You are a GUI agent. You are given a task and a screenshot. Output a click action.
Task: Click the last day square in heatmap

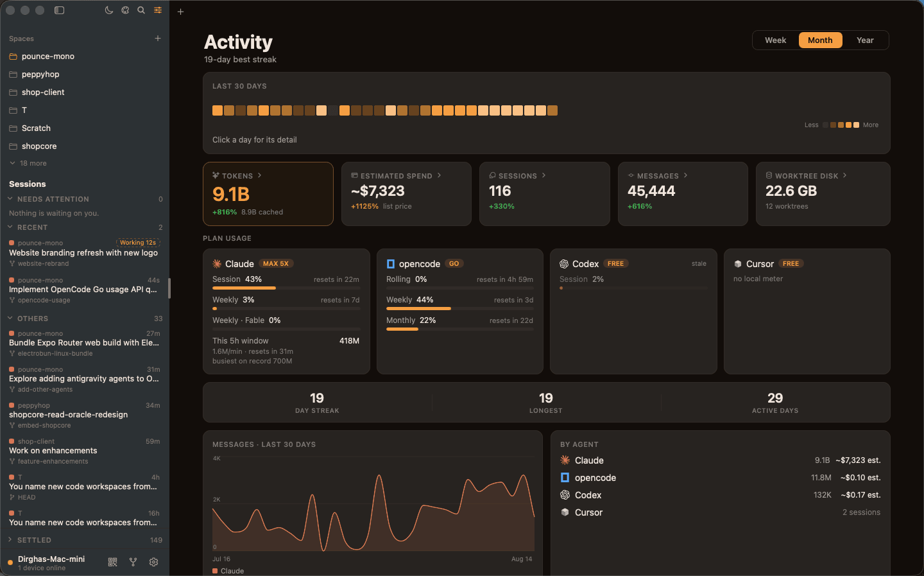tap(552, 110)
